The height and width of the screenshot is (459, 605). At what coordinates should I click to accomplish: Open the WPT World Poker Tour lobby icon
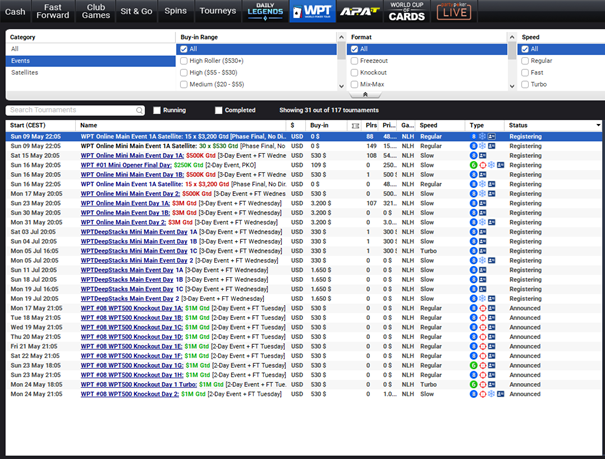point(310,12)
